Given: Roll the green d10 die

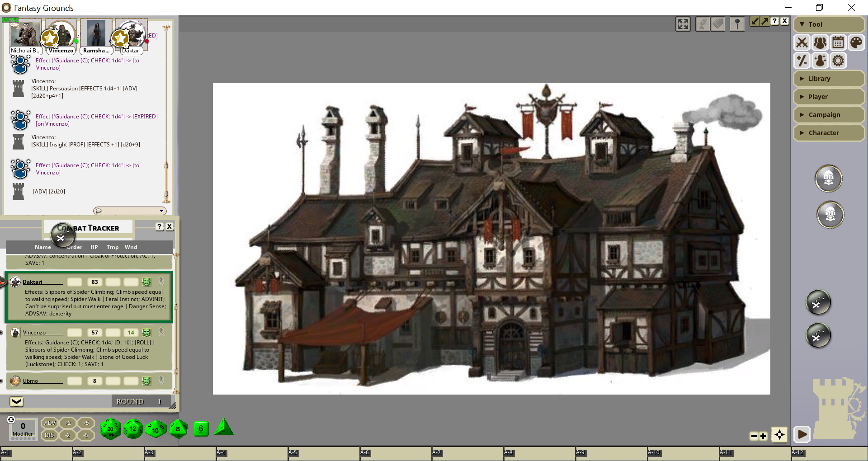Looking at the screenshot, I should tap(156, 429).
